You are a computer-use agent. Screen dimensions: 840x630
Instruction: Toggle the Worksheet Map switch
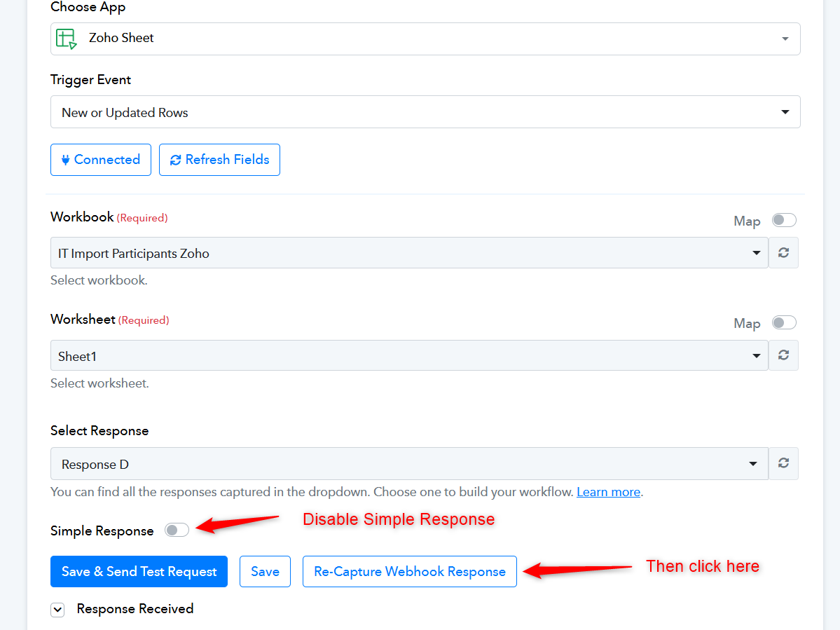[x=784, y=322]
